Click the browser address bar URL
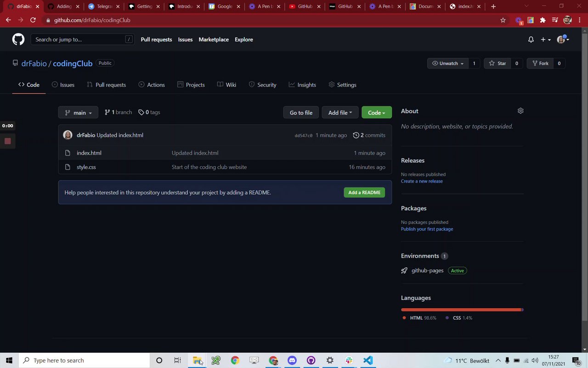The width and height of the screenshot is (588, 368). click(x=92, y=20)
